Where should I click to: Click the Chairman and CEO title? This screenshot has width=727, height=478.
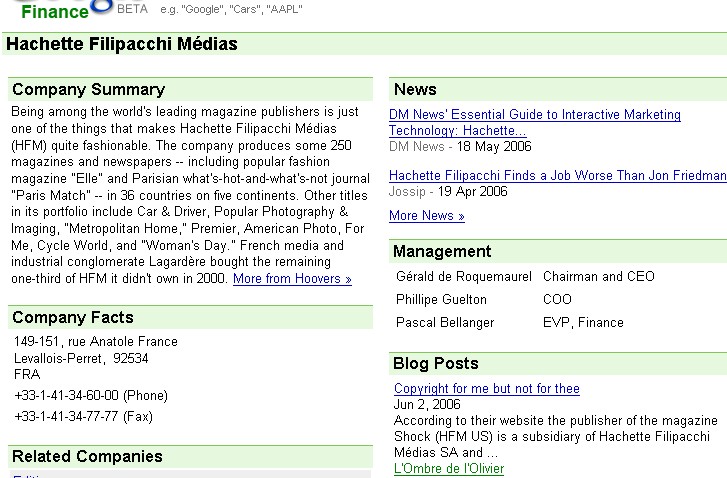[x=599, y=277]
